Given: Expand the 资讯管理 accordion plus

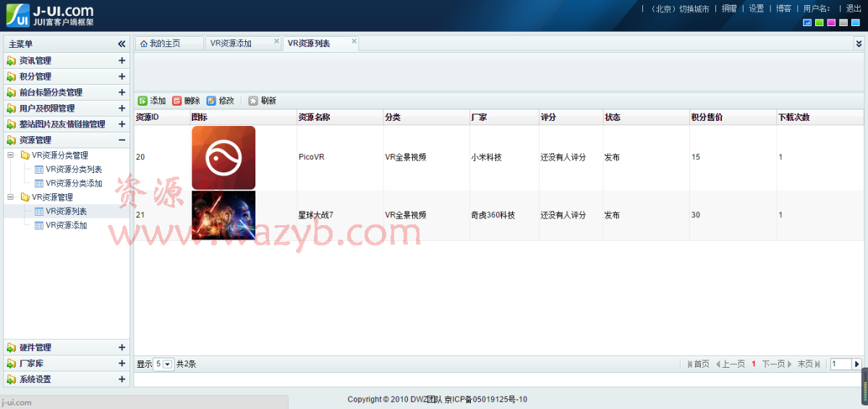Looking at the screenshot, I should pos(122,61).
